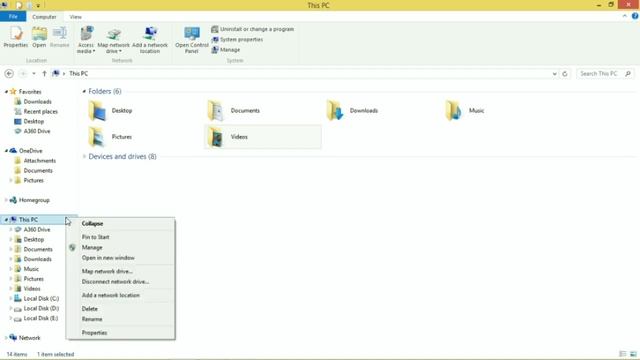Click the Open folder ribbon icon

pos(39,37)
